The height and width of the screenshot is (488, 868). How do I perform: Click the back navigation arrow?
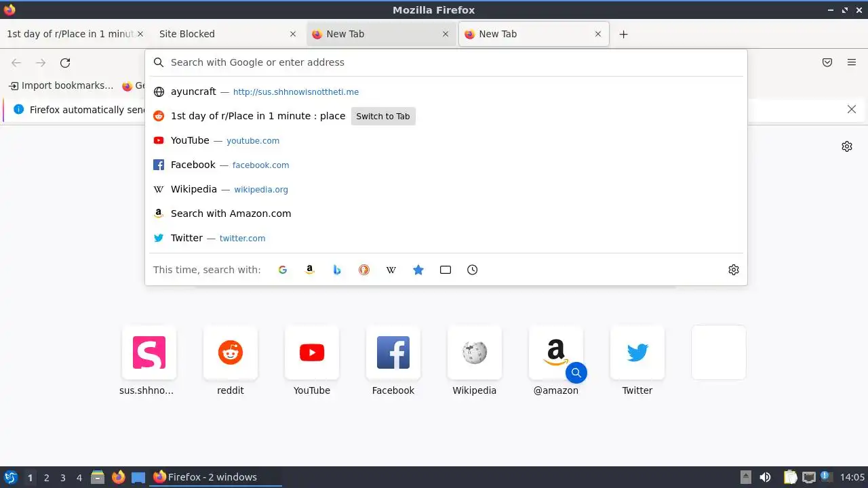tap(16, 63)
